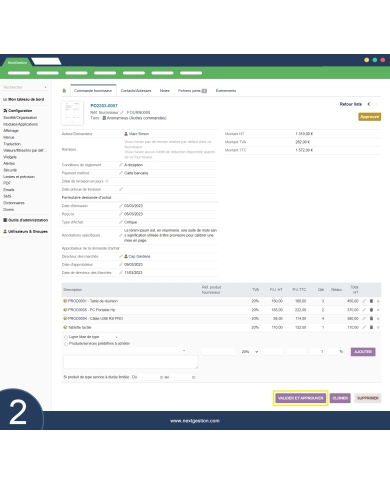The image size is (390, 484).
Task: Open Utilisateurs & Groupes in sidebar
Action: (25, 231)
